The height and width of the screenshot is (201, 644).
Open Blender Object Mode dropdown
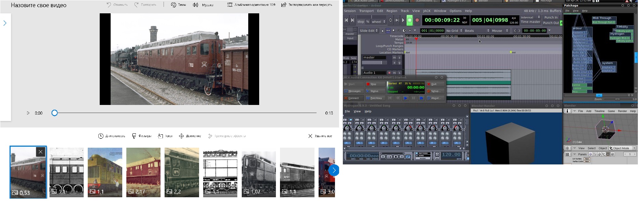click(x=622, y=148)
